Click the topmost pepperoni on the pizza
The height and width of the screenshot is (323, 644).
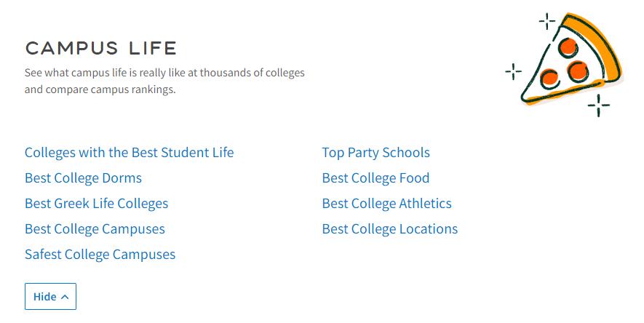568,47
